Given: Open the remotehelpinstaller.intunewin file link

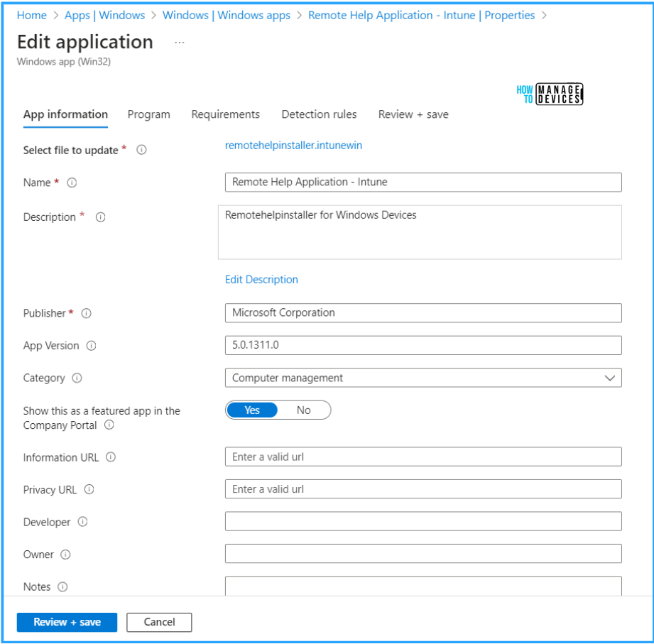Looking at the screenshot, I should pyautogui.click(x=294, y=145).
